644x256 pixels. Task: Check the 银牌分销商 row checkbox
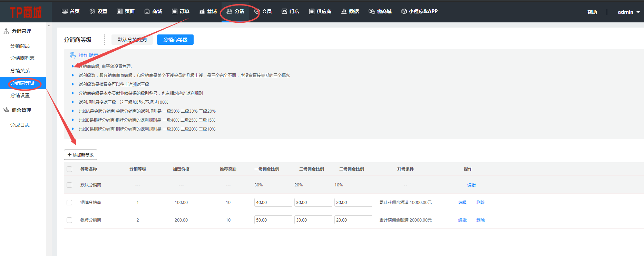point(69,220)
